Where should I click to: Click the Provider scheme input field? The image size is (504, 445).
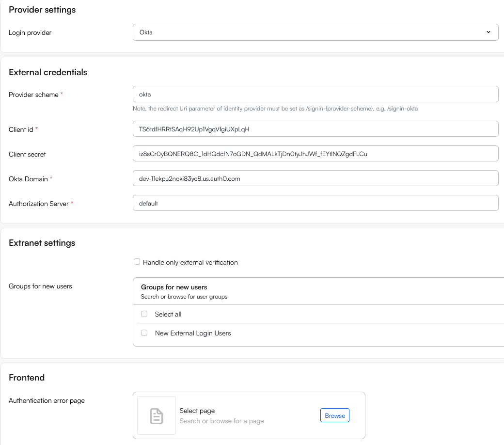click(315, 94)
